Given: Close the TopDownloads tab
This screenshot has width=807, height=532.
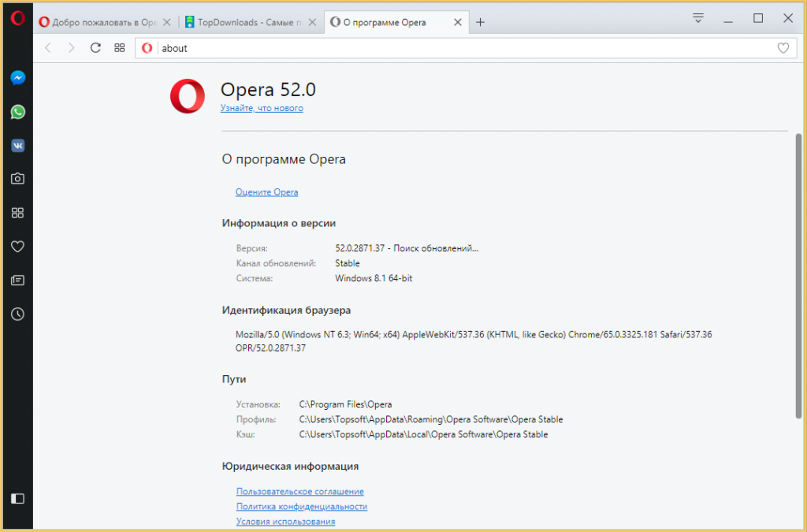Looking at the screenshot, I should (312, 22).
